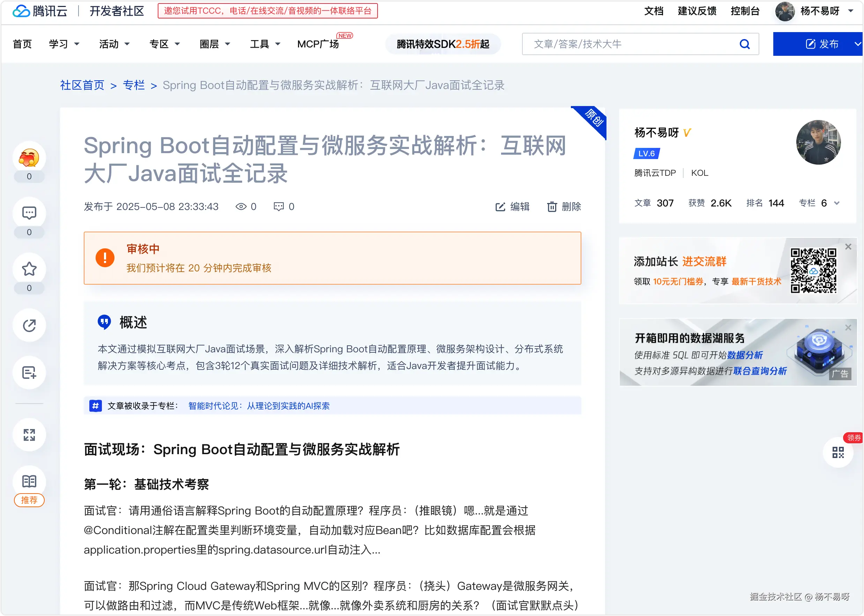Close the 添加站长 QR code card
The height and width of the screenshot is (616, 864).
point(848,247)
